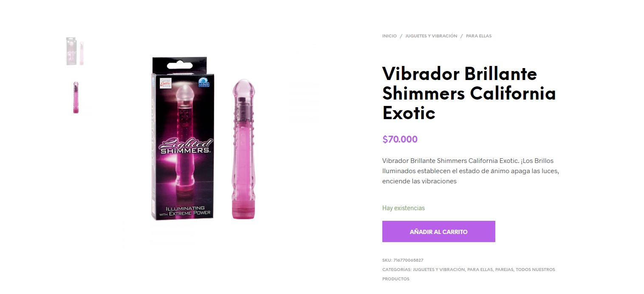644x294 pixels.
Task: Select the faded boxed-product thumbnail
Action: click(75, 51)
